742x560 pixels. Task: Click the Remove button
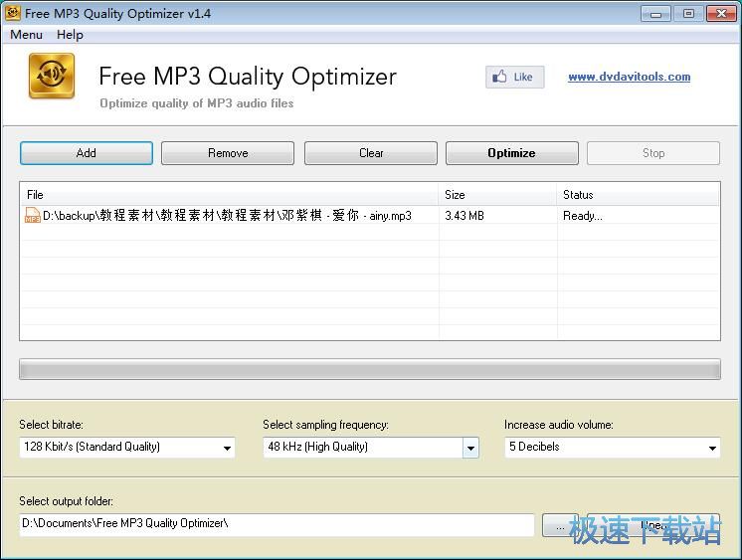click(x=228, y=153)
